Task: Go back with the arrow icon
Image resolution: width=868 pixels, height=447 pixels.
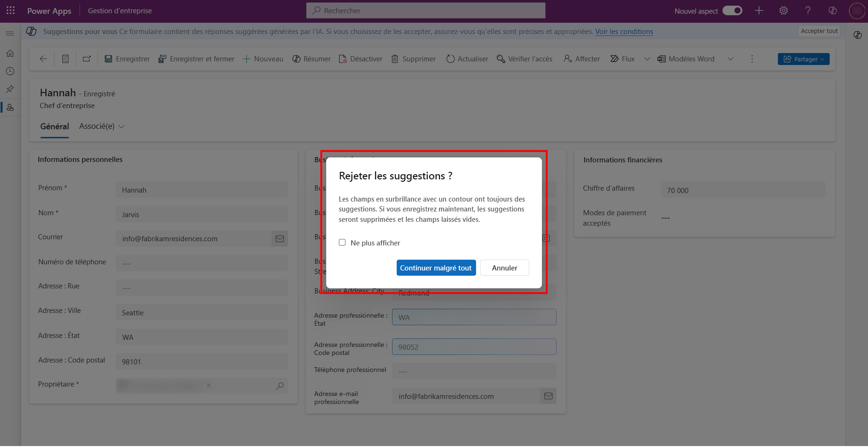Action: (43, 59)
